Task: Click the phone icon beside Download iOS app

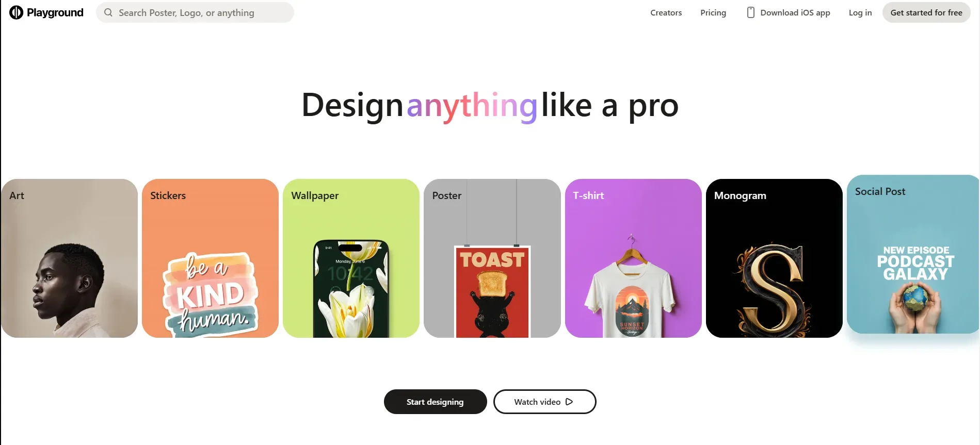Action: 750,12
